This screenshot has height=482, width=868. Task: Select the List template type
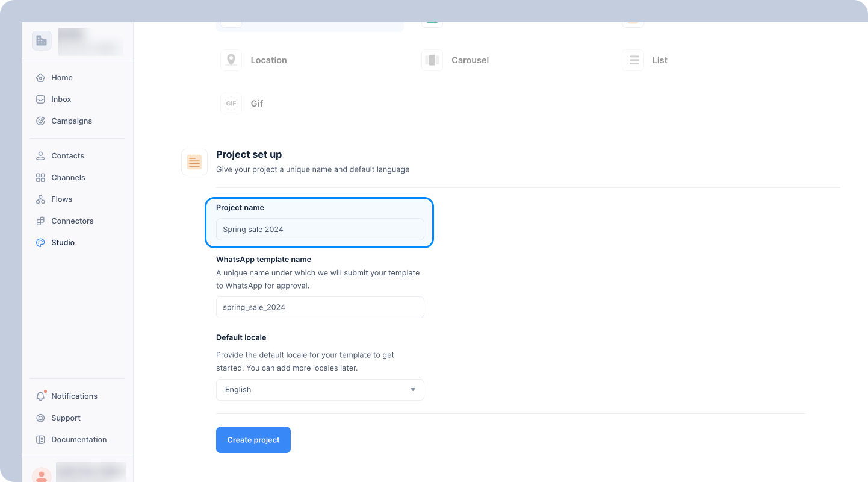(645, 60)
